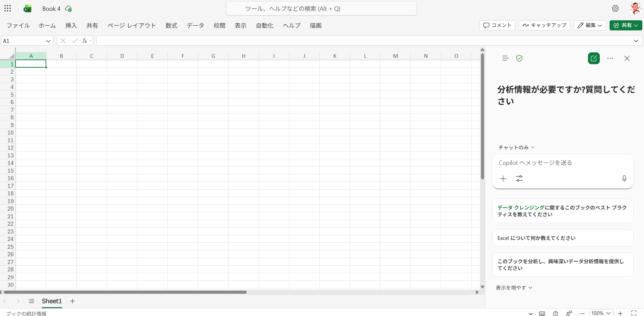This screenshot has height=316, width=644.
Task: Click the コメント button
Action: click(x=497, y=25)
